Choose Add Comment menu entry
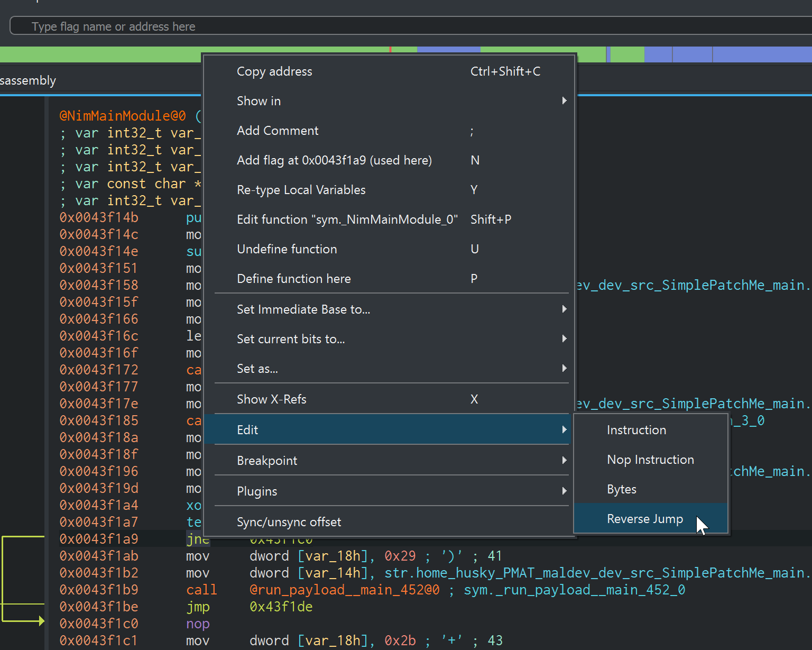812x650 pixels. click(x=278, y=131)
